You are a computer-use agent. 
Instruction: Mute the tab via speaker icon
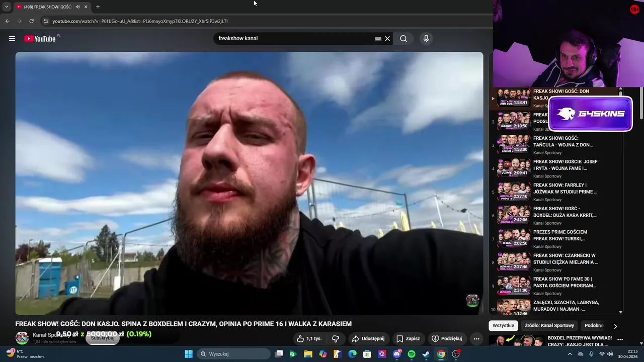(x=77, y=7)
